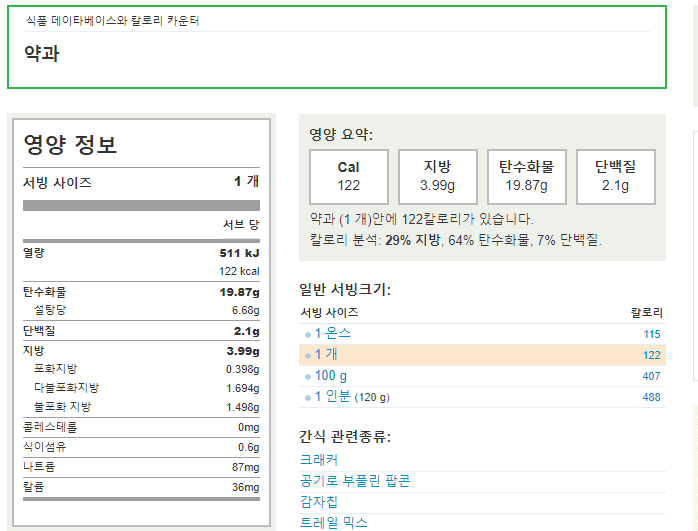
Task: Click the 영양 정보 heading
Action: tap(70, 144)
